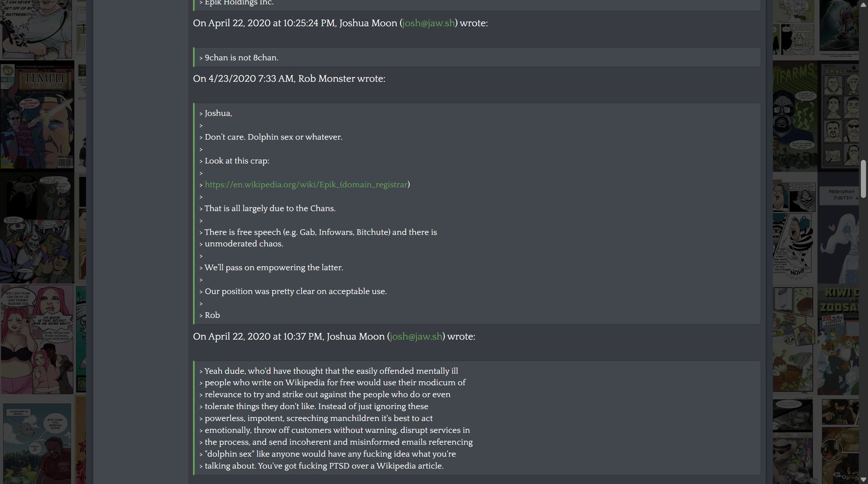Click the 'never get off my mattress' comic

tap(36, 29)
